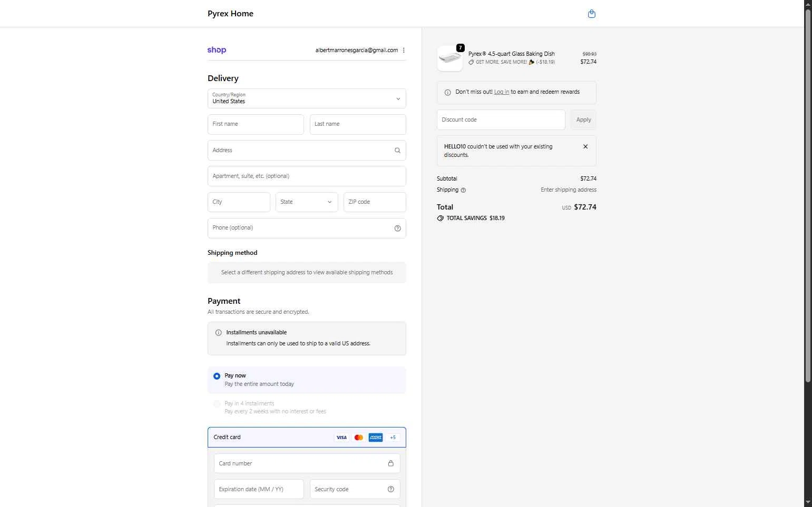Click the scrollbar up arrow
The height and width of the screenshot is (507, 812).
808,4
